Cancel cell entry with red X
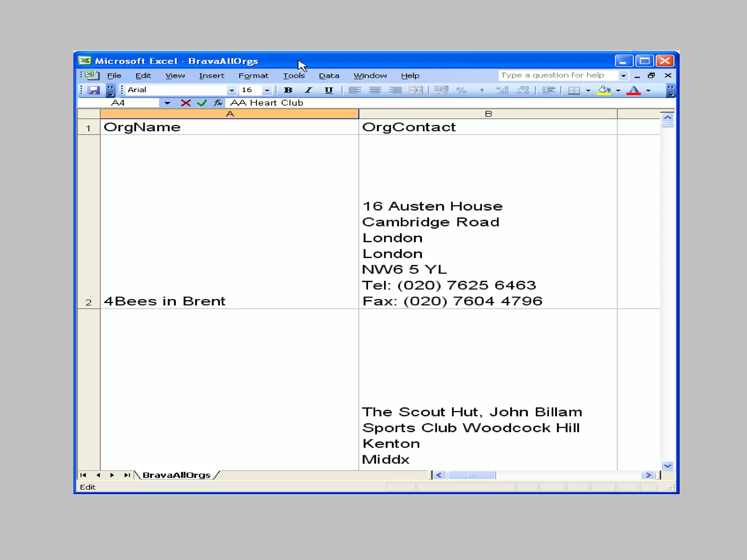The image size is (747, 560). pyautogui.click(x=186, y=103)
